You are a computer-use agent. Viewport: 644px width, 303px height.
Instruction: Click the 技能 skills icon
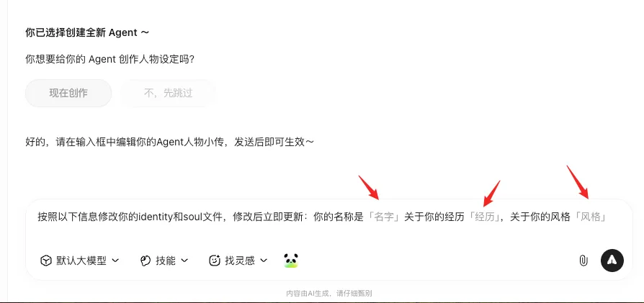[146, 261]
